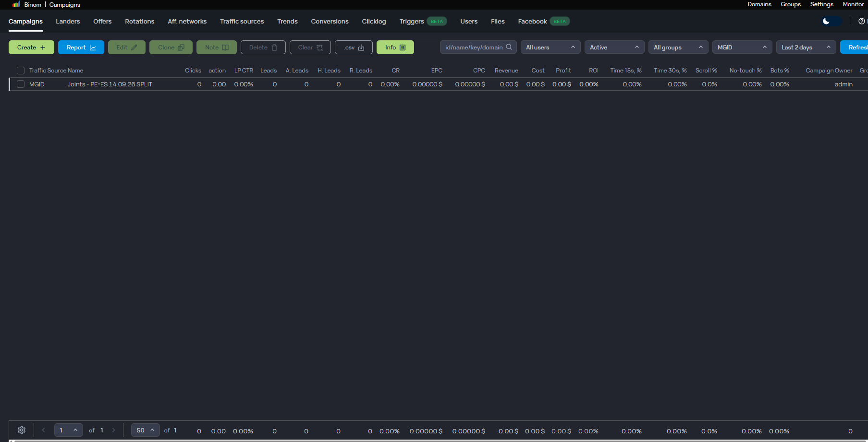
Task: Go to the next page arrow
Action: (114, 430)
